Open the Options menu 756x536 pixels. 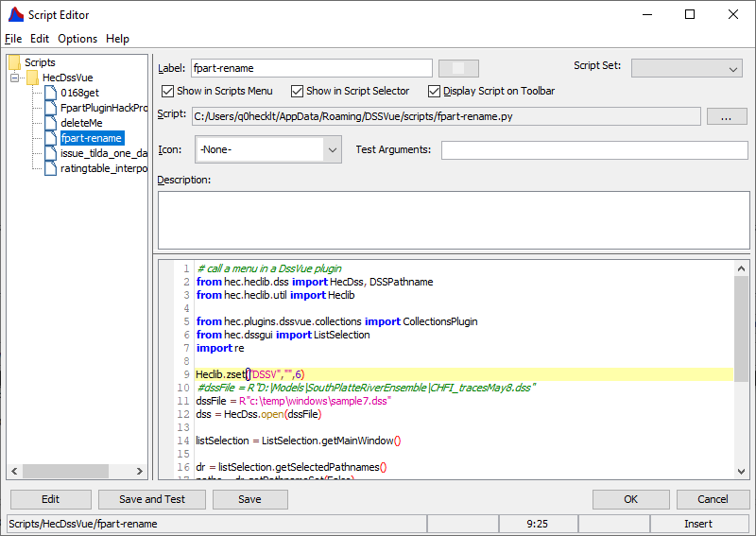pyautogui.click(x=77, y=39)
